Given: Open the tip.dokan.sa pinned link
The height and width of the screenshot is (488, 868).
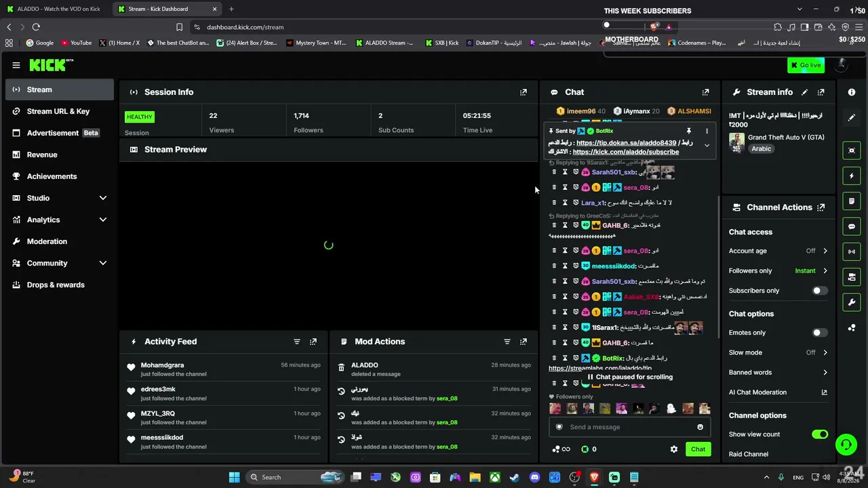Looking at the screenshot, I should [626, 143].
